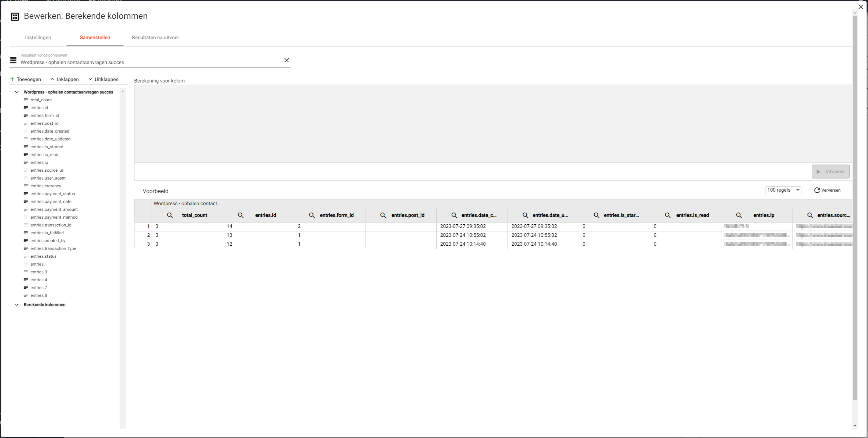Collapse the Berekende kolommen tree node
Image resolution: width=868 pixels, height=438 pixels.
click(x=17, y=305)
